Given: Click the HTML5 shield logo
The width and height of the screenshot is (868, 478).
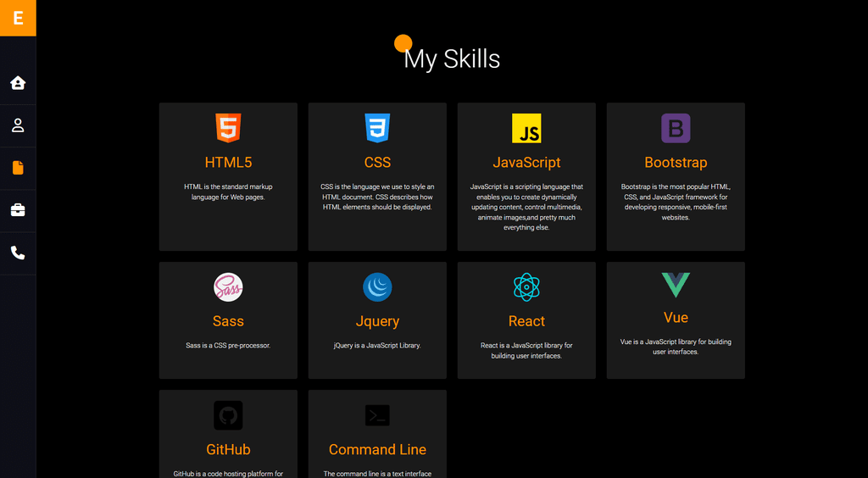Looking at the screenshot, I should 228,128.
